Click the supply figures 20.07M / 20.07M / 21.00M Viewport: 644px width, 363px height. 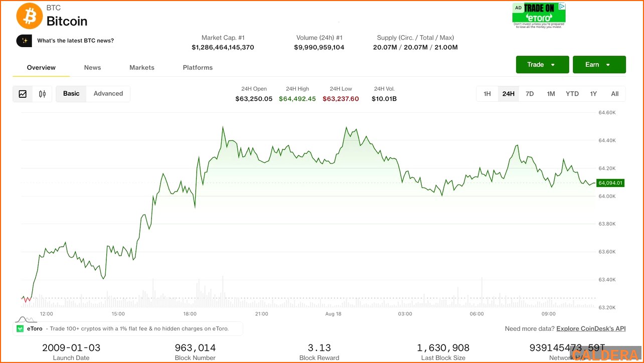point(415,48)
